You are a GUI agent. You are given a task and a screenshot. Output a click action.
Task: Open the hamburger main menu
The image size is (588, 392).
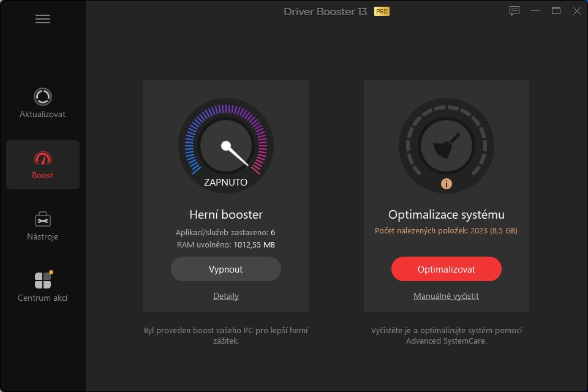[43, 19]
